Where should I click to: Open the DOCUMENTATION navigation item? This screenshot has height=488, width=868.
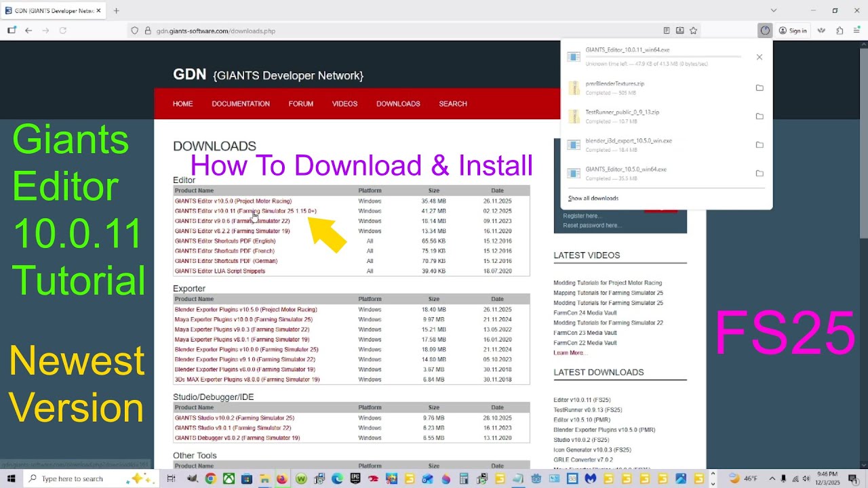point(241,104)
